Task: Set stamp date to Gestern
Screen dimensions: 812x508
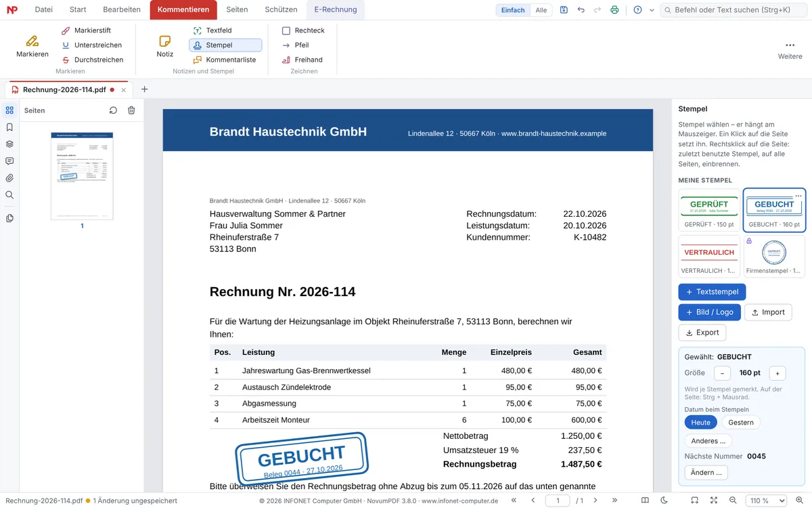Action: [x=741, y=422]
